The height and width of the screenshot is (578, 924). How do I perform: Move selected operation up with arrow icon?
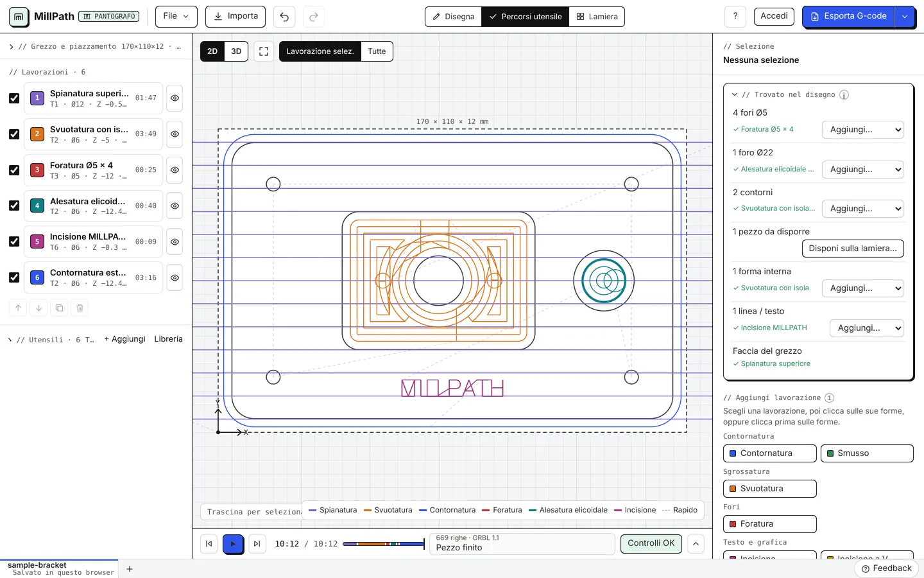(18, 308)
